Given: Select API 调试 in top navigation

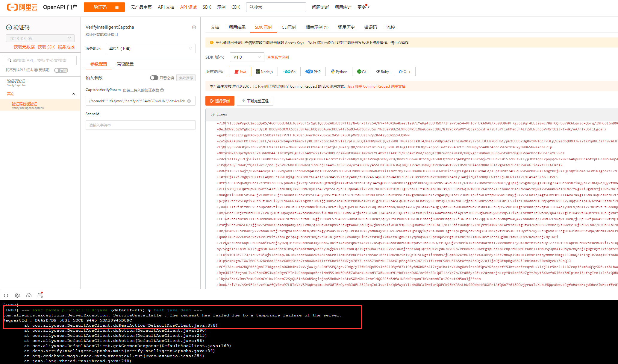Looking at the screenshot, I should click(x=188, y=7).
